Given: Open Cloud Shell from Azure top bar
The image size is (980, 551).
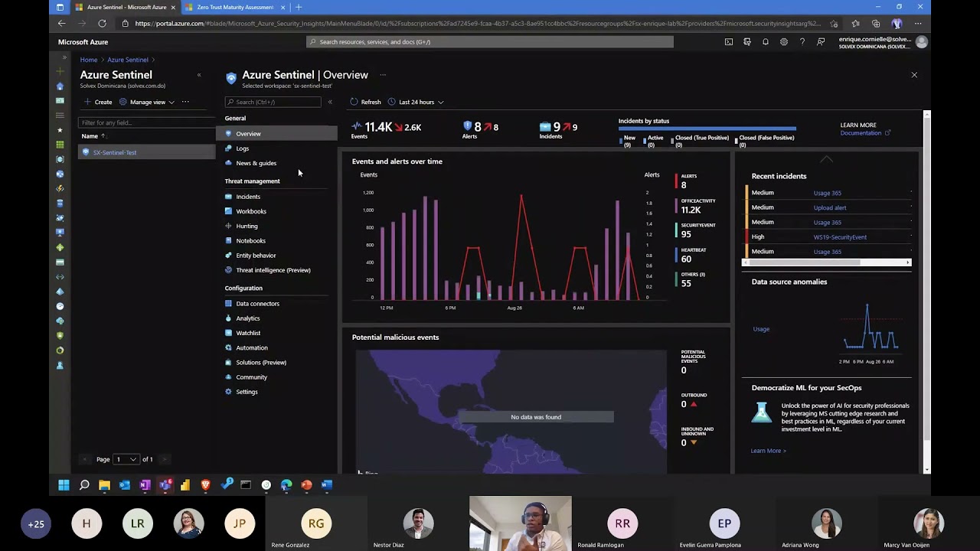Looking at the screenshot, I should (x=729, y=42).
